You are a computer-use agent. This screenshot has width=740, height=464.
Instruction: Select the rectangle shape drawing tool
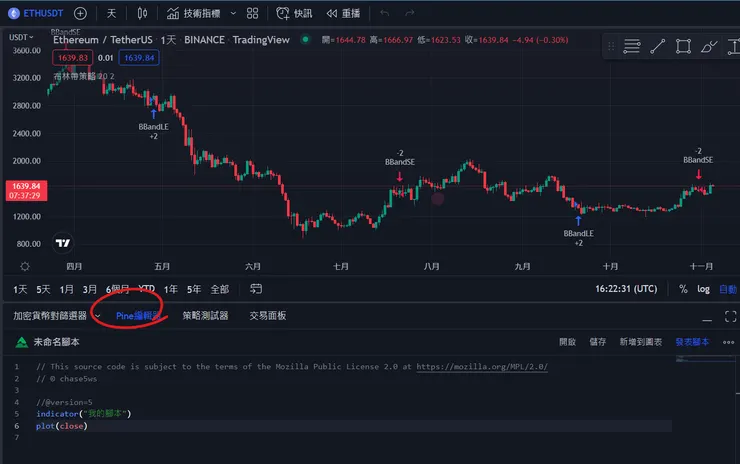click(683, 46)
